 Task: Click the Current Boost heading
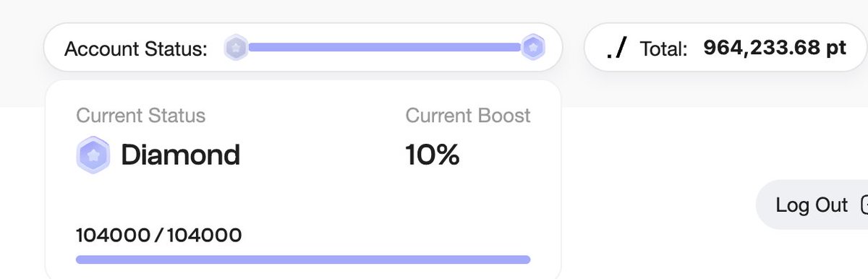click(468, 116)
